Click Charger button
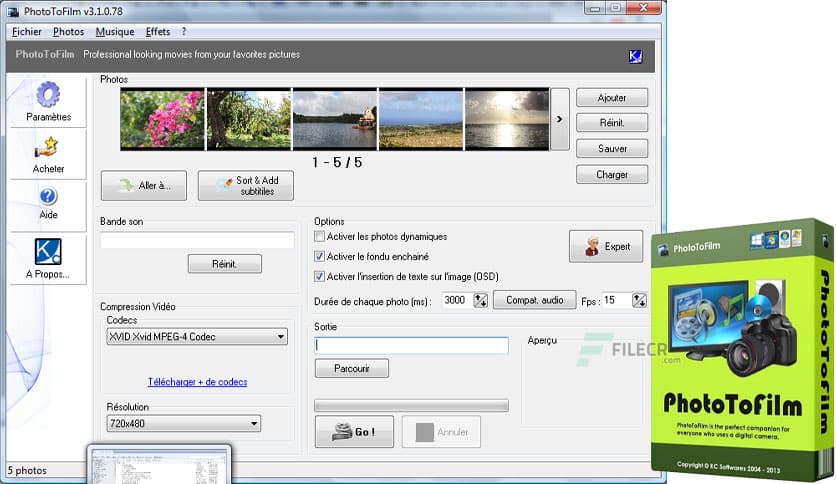Viewport: 836px width, 484px height. (x=612, y=174)
